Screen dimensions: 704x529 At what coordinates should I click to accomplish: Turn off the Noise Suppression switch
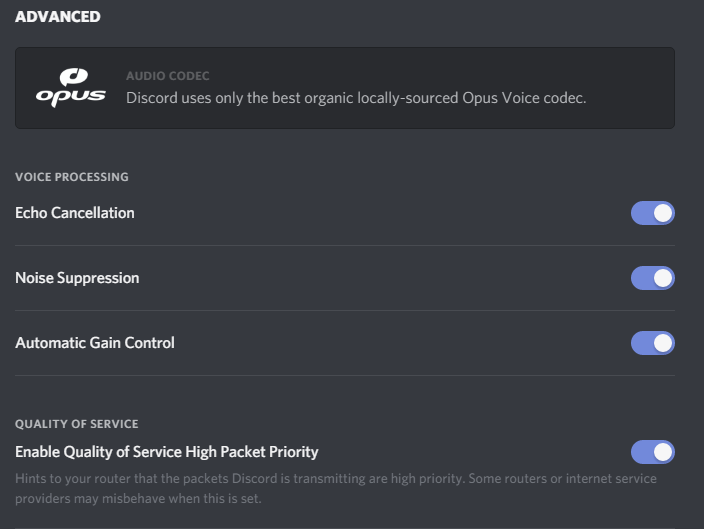click(x=652, y=278)
